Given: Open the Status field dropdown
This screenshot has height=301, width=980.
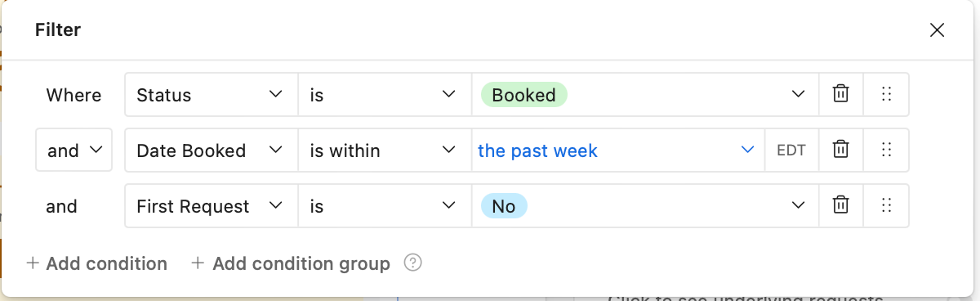Looking at the screenshot, I should click(x=211, y=95).
